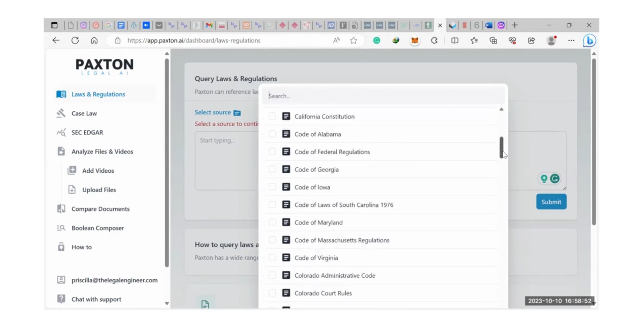
Task: Toggle split screen view
Action: pos(455,41)
